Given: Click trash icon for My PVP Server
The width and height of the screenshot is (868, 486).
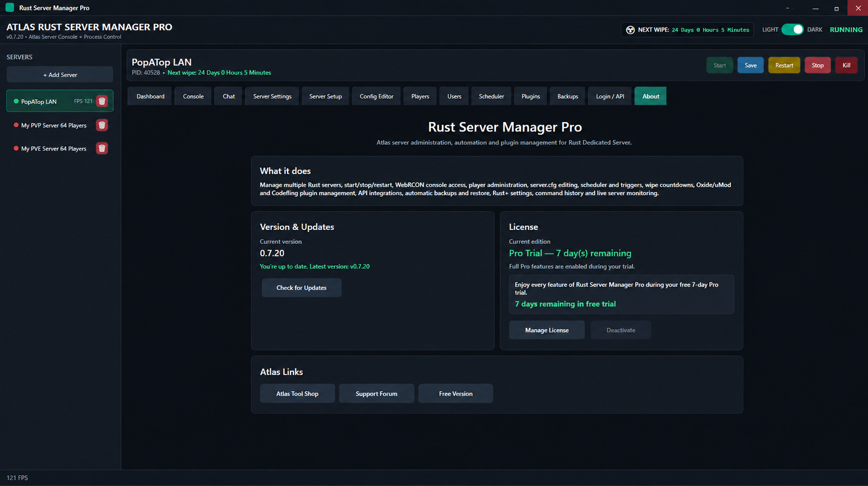Looking at the screenshot, I should [102, 125].
